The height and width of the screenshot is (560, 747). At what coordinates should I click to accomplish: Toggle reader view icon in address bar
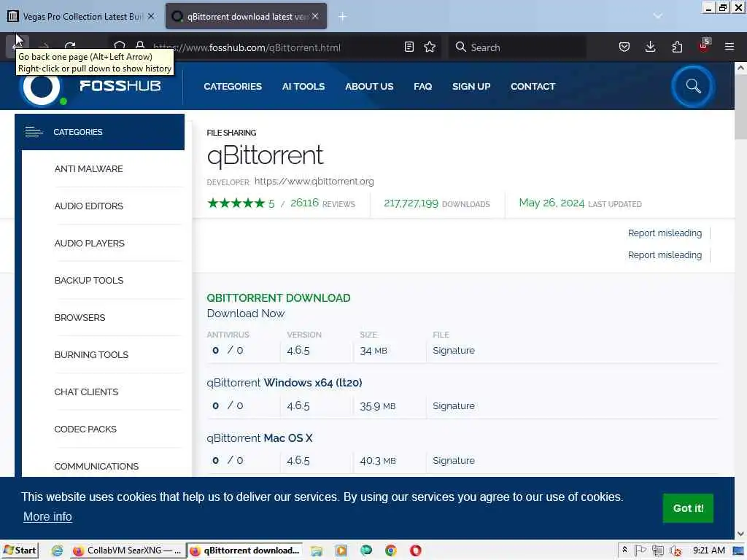tap(409, 47)
